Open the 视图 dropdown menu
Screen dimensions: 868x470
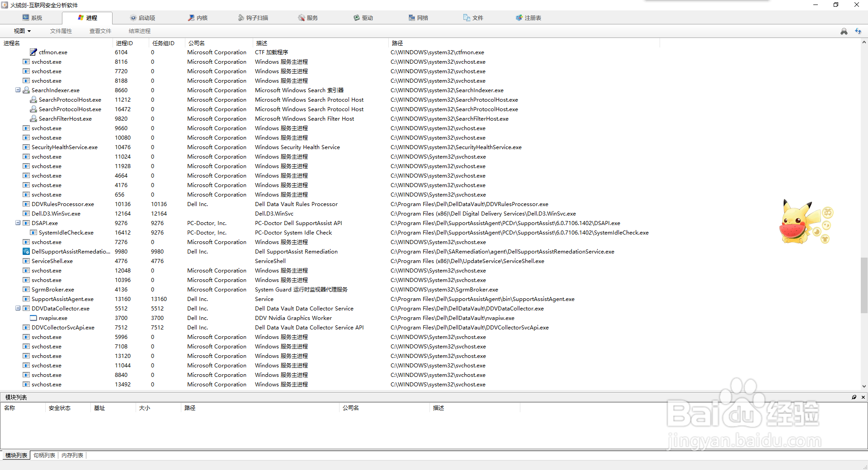[x=22, y=31]
